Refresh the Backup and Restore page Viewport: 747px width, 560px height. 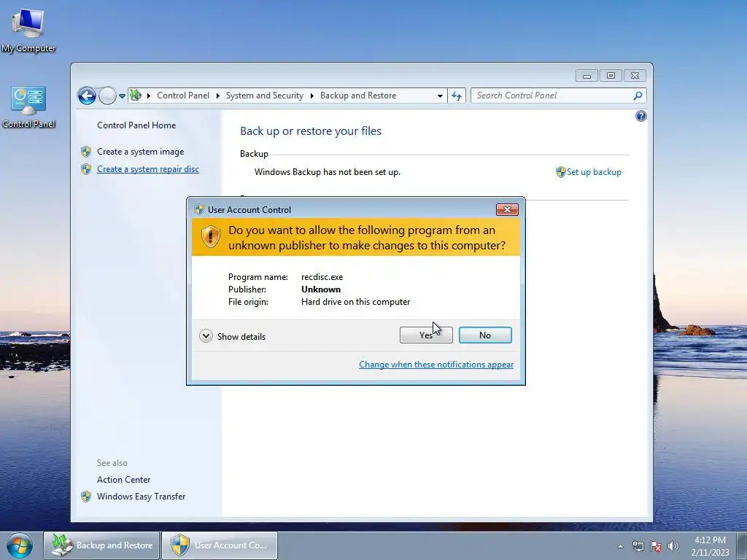click(457, 96)
